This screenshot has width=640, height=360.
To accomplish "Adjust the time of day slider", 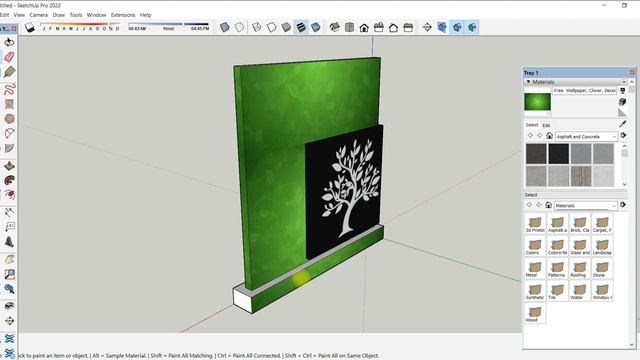I will tap(169, 27).
